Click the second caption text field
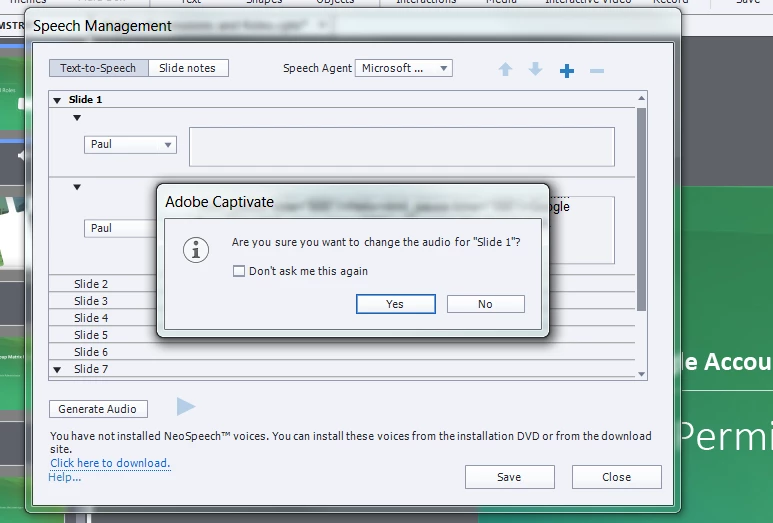Screen dimensions: 773x523 [x=582, y=230]
